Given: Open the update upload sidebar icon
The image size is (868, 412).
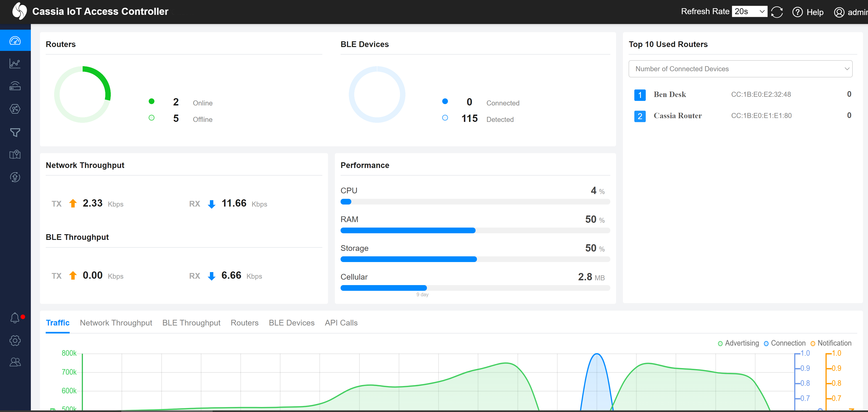Looking at the screenshot, I should [x=15, y=177].
